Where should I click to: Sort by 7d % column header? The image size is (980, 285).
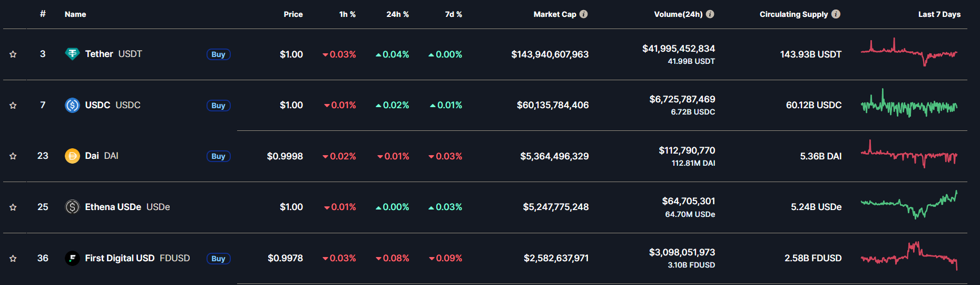tap(454, 14)
